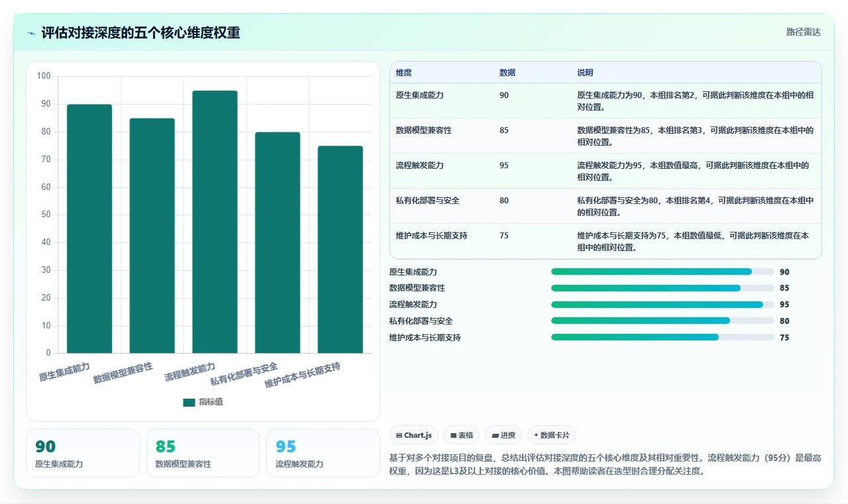Click the 路径雷达 label in header
This screenshot has height=504, width=848.
click(x=803, y=32)
